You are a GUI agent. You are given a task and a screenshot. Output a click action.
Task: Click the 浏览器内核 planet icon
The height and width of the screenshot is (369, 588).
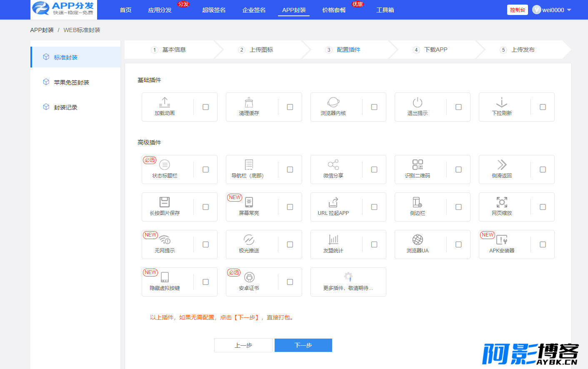coord(333,102)
